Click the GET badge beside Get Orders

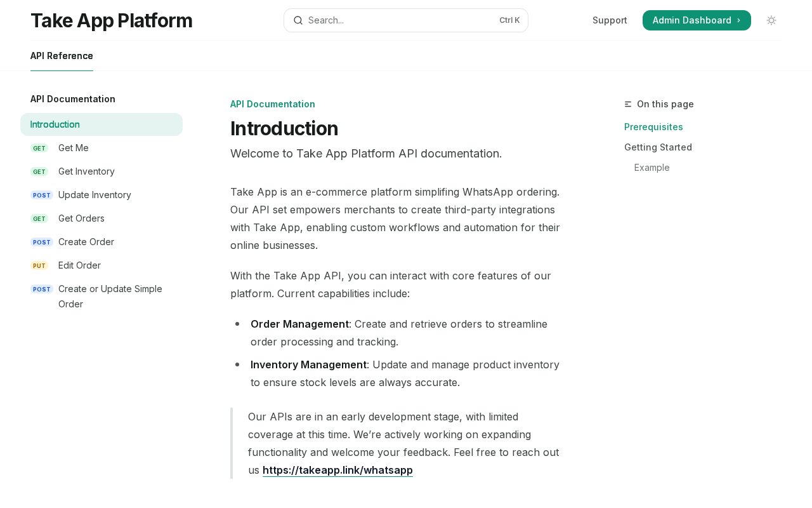(x=39, y=218)
